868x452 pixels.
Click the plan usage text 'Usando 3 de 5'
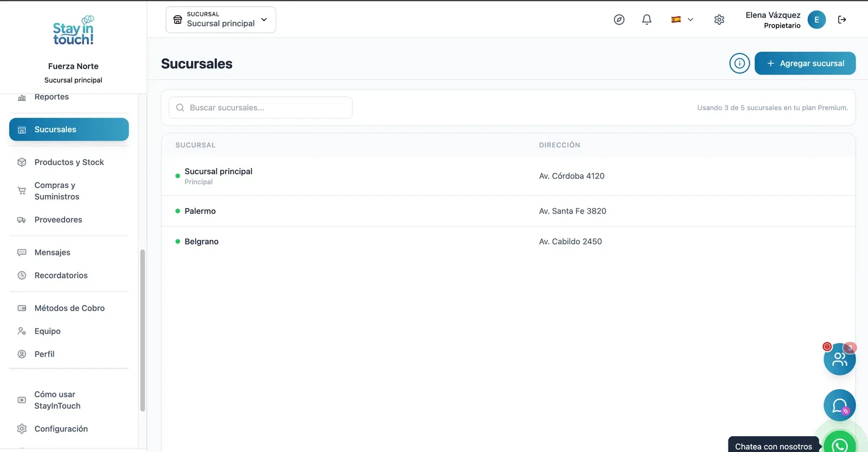point(773,108)
